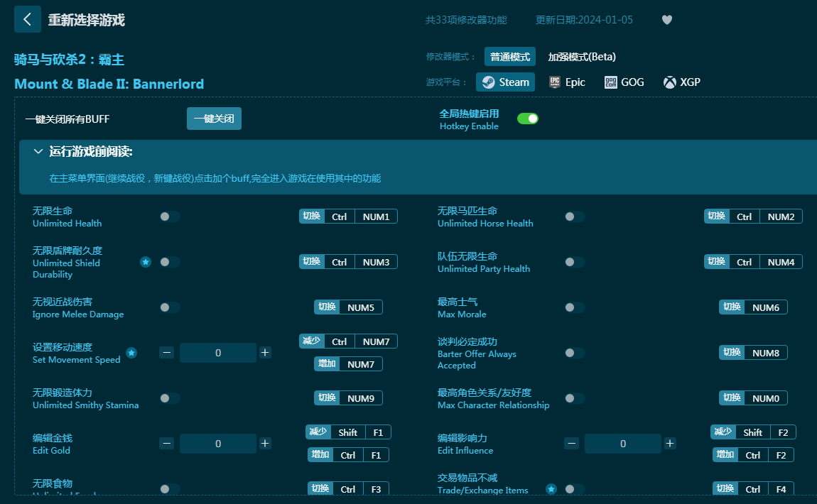Turn on Unlimited Party Health
The image size is (817, 504).
pyautogui.click(x=575, y=262)
